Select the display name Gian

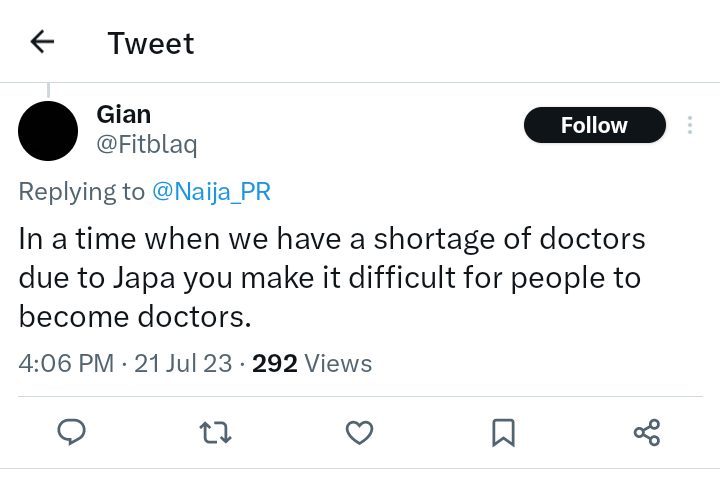point(124,114)
